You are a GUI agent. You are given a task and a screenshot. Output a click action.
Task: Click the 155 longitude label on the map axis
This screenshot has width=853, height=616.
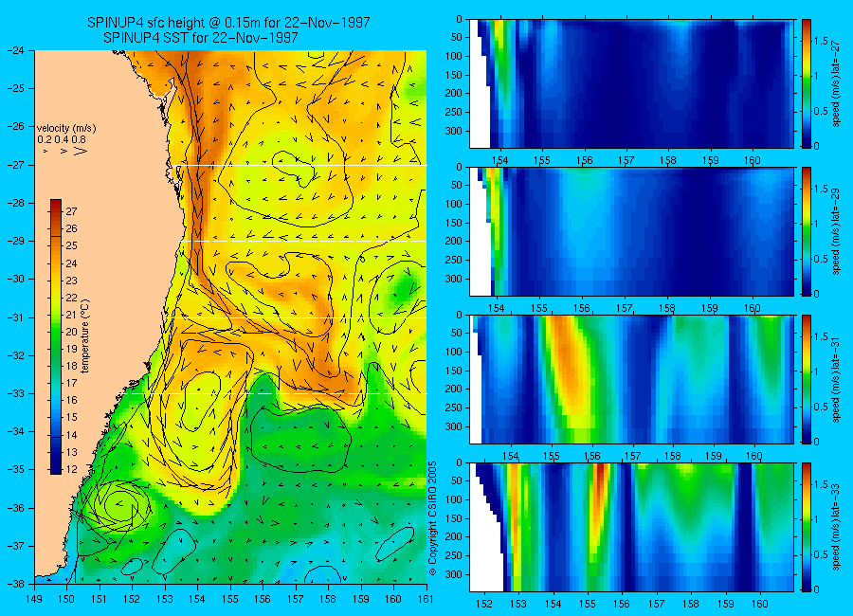click(x=230, y=599)
